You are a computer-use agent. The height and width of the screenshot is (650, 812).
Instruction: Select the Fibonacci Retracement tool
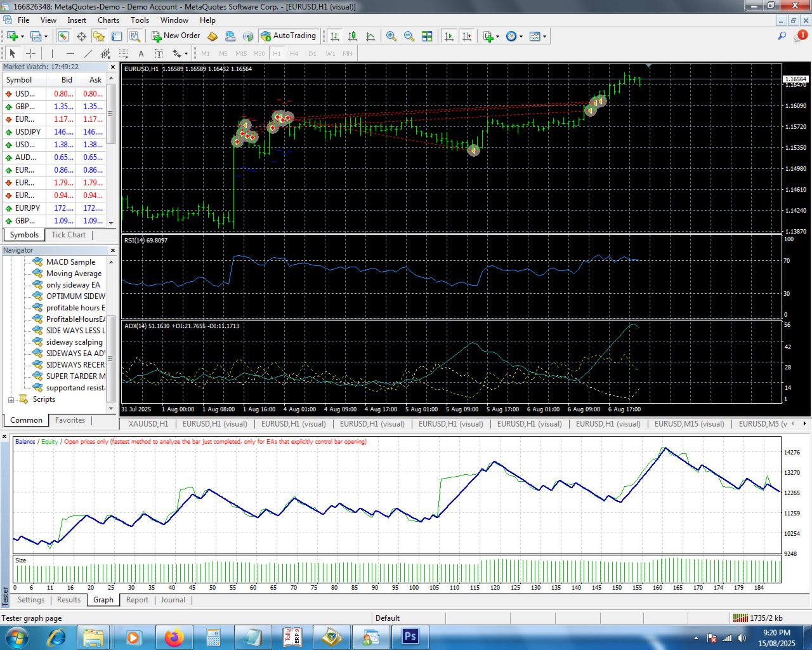tap(123, 53)
